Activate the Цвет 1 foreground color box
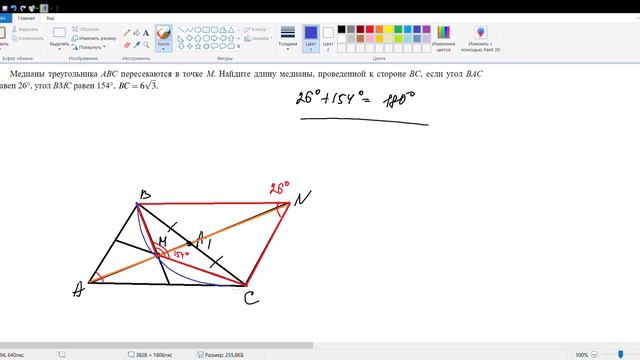 coord(311,38)
